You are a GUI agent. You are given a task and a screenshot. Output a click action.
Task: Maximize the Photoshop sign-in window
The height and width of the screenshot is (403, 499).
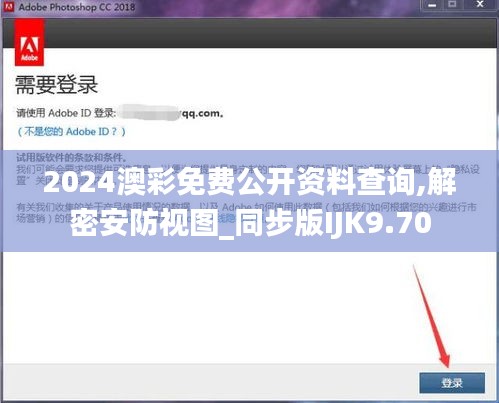point(452,5)
